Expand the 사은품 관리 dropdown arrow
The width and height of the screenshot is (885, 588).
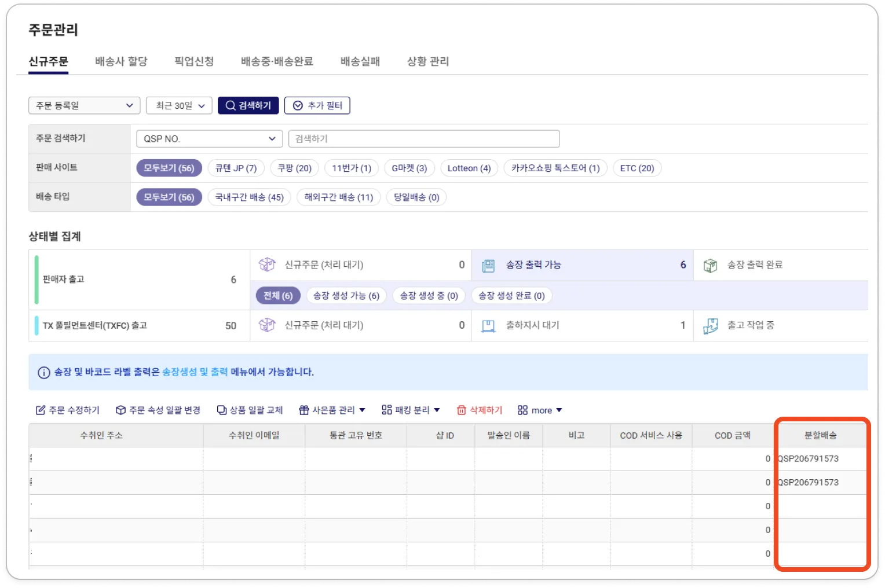pos(363,410)
